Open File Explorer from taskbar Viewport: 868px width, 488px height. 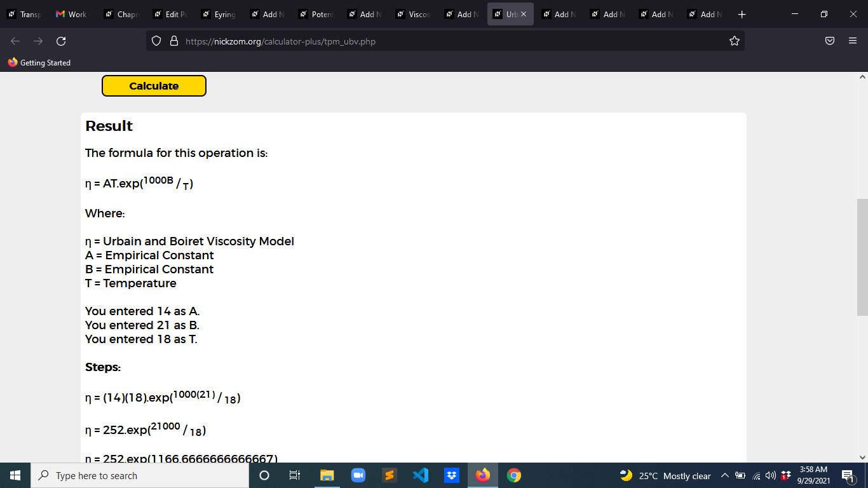pyautogui.click(x=327, y=475)
